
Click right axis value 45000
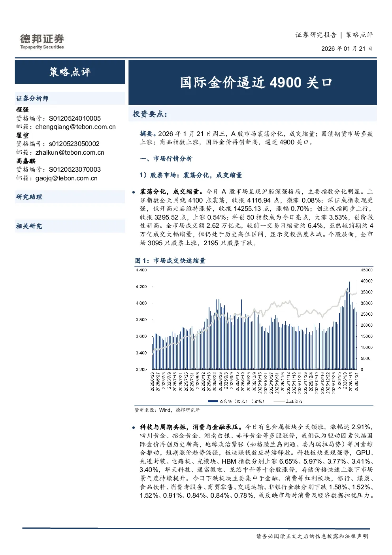pyautogui.click(x=366, y=270)
